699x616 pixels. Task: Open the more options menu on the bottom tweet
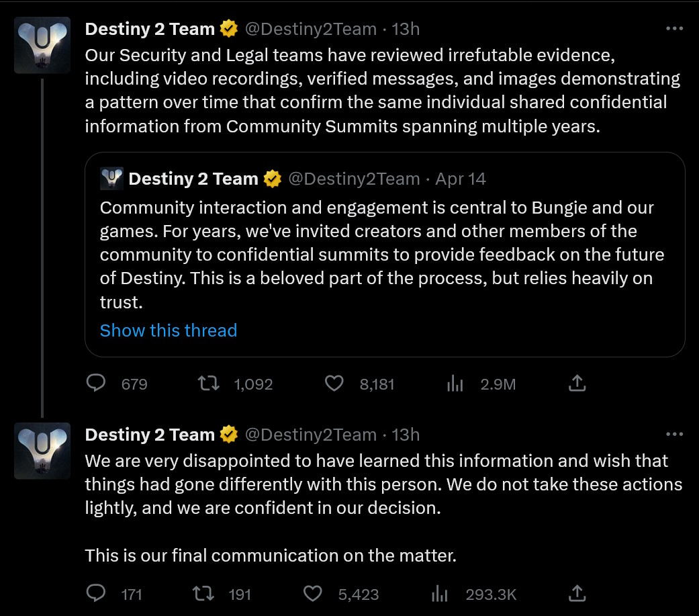[x=674, y=433]
